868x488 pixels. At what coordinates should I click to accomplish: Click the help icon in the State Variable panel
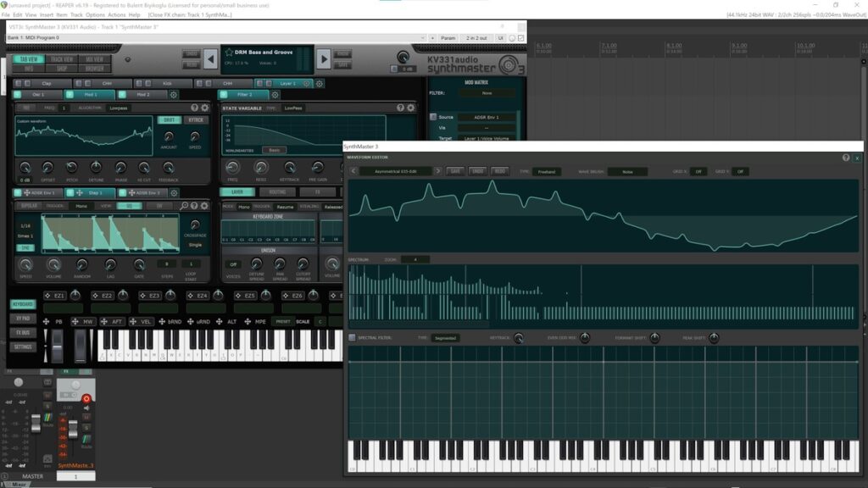point(401,108)
